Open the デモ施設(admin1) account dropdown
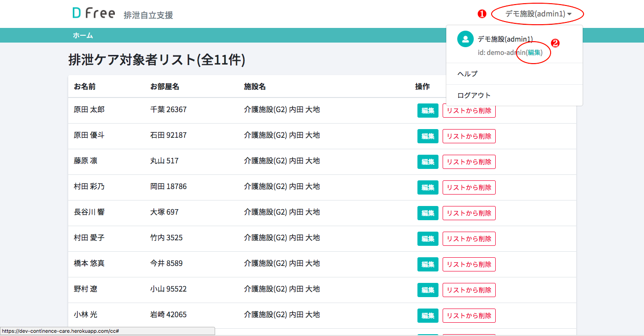Viewport: 644px width, 336px height. (536, 14)
